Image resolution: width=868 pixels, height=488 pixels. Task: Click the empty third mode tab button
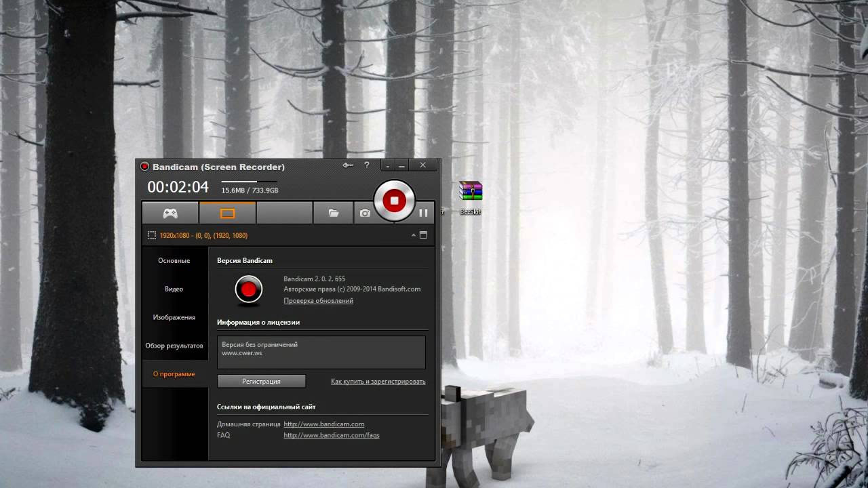click(284, 213)
